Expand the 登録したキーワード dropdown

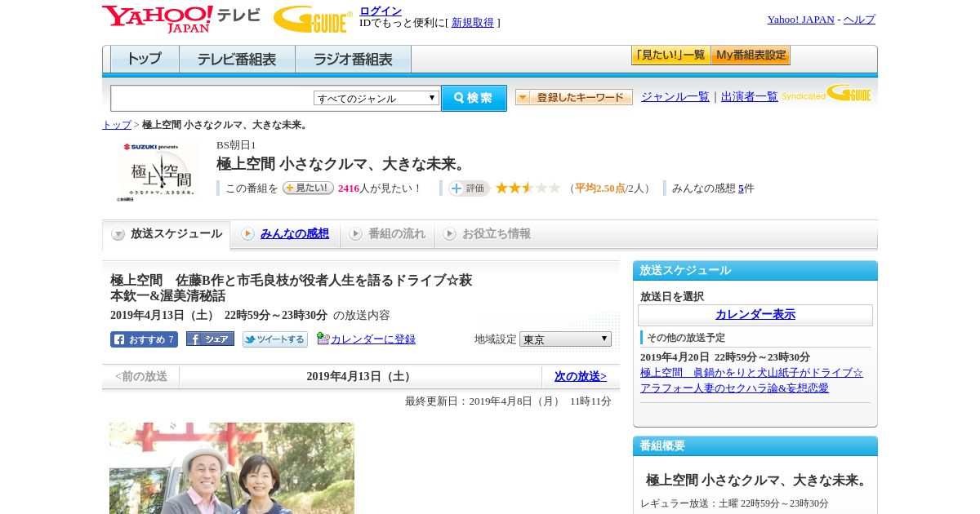pos(574,97)
